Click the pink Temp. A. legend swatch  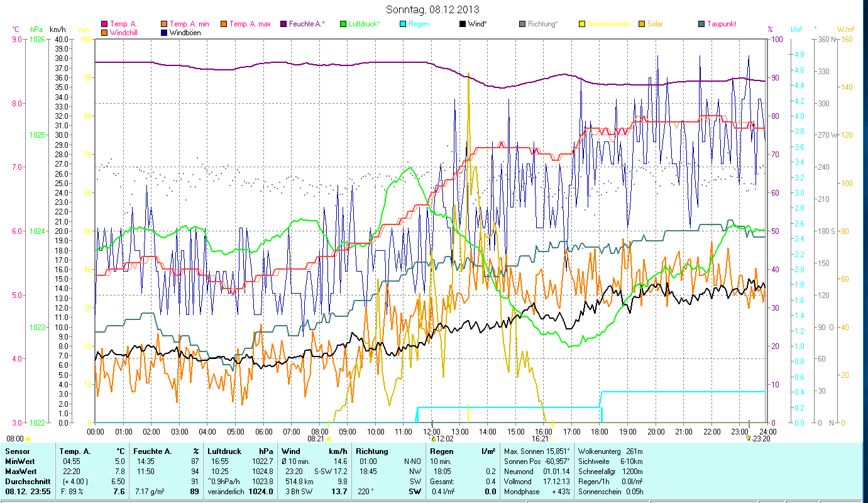[104, 25]
